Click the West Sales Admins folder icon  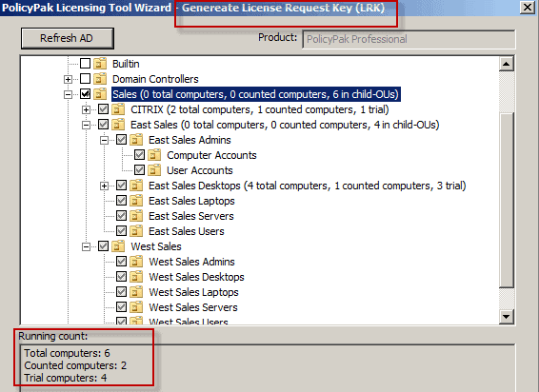pos(136,262)
